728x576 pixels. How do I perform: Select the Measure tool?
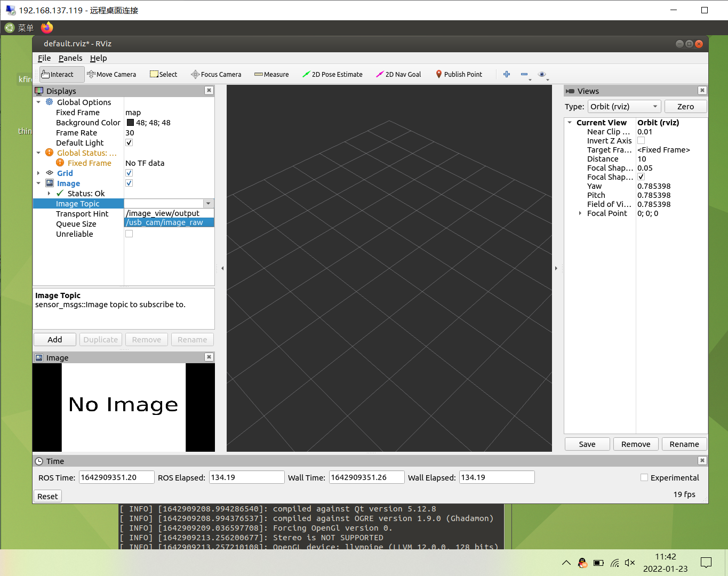click(x=271, y=74)
